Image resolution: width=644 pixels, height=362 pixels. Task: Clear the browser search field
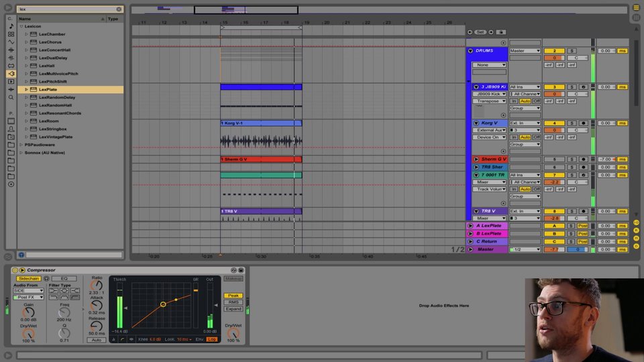(119, 9)
